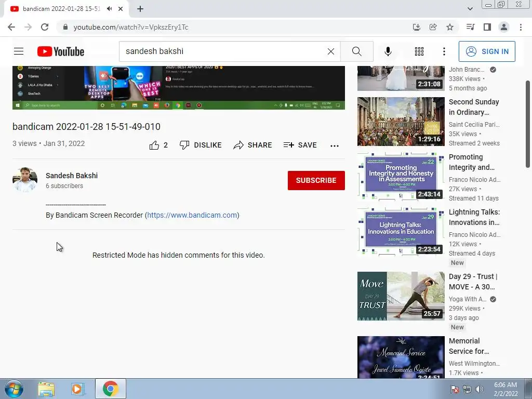Install app icon in address bar
Viewport: 532px width, 399px height.
416,27
